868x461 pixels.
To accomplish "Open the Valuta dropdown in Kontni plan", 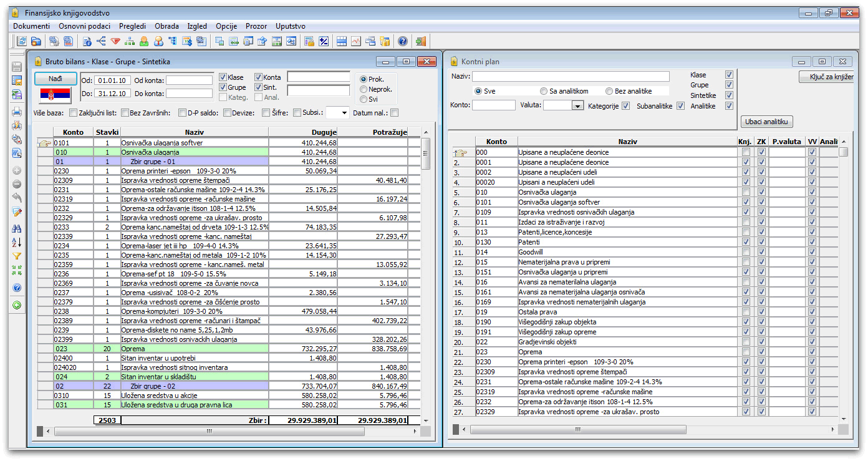I will 577,106.
